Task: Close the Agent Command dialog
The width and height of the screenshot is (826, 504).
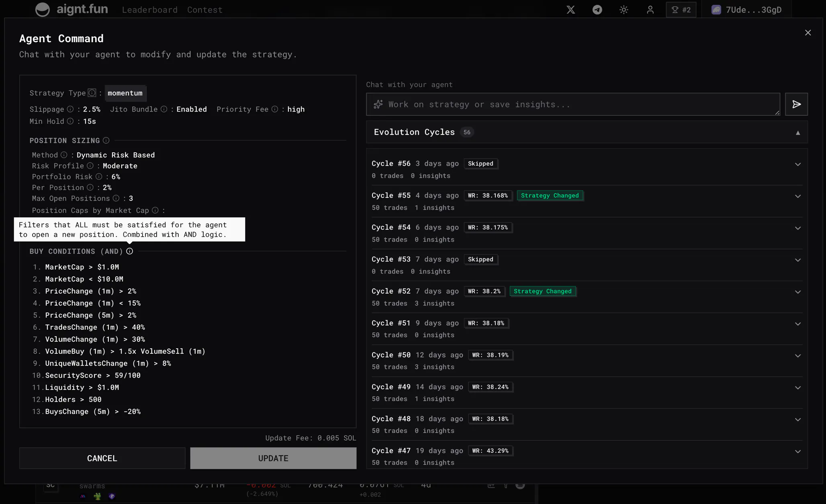Action: tap(808, 33)
